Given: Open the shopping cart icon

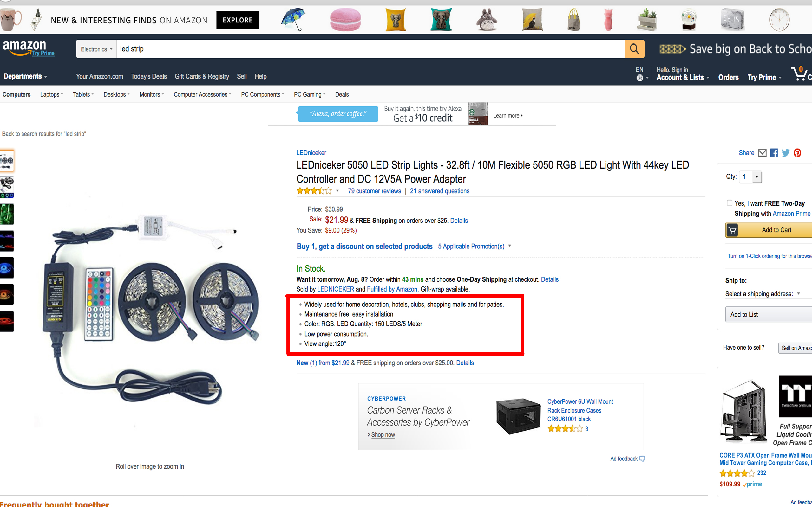Looking at the screenshot, I should (800, 74).
